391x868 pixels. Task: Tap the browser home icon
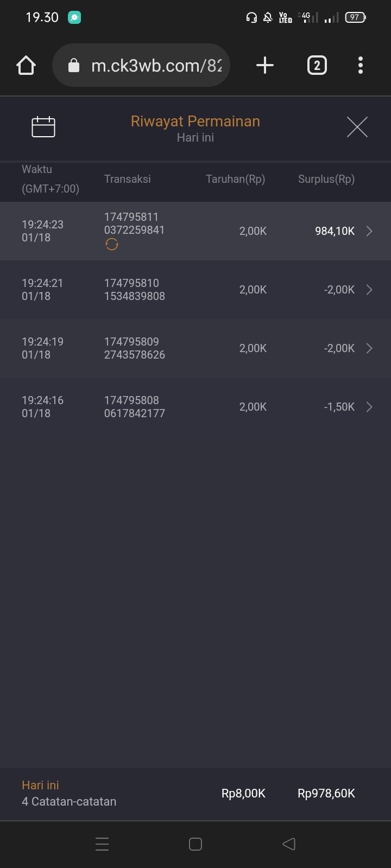26,66
